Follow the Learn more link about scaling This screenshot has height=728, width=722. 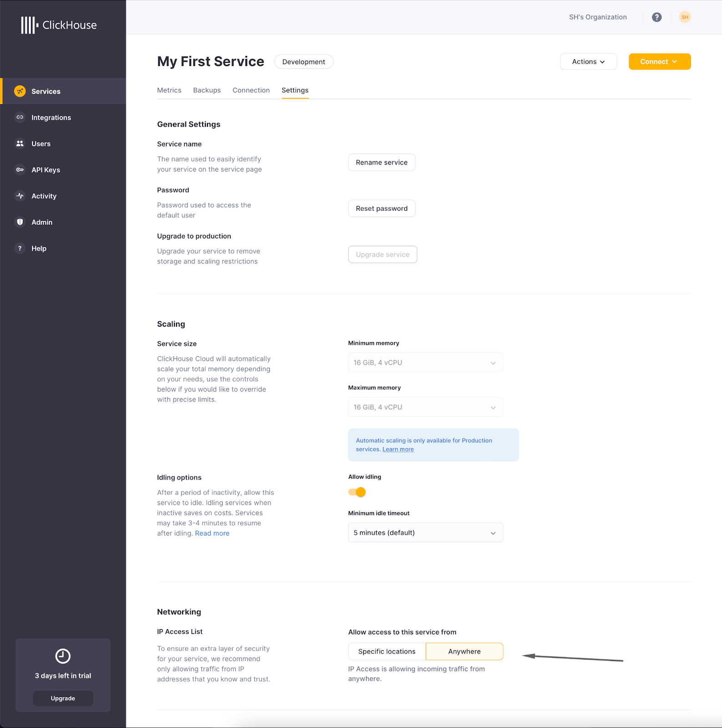click(x=398, y=450)
